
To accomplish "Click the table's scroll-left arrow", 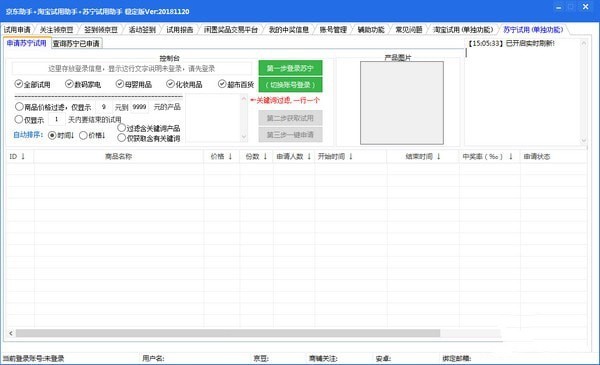I will [x=11, y=333].
